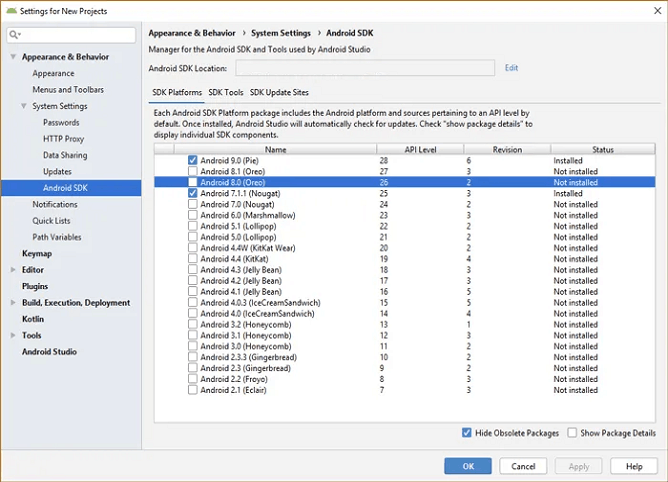Check the Android 6.0 (Marshmallow) checkbox

pyautogui.click(x=193, y=215)
